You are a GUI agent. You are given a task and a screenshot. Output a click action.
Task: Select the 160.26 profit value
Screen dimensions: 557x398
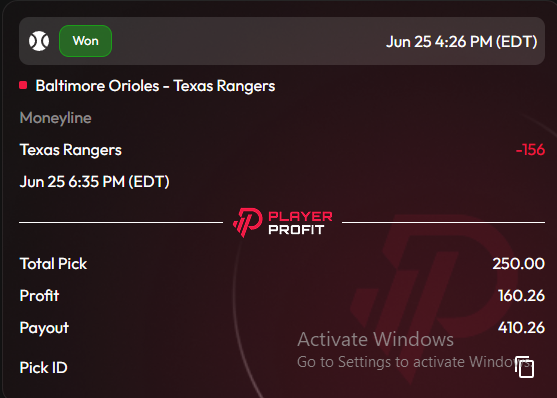point(521,296)
